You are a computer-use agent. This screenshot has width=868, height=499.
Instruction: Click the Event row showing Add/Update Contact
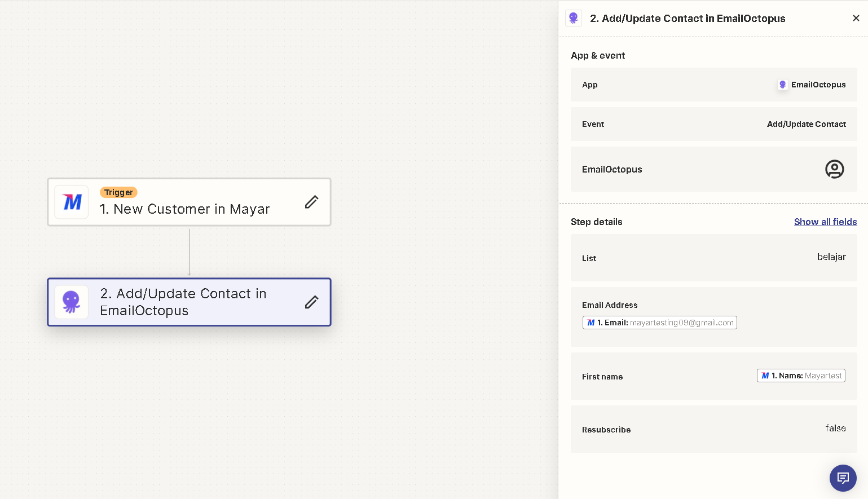[714, 124]
